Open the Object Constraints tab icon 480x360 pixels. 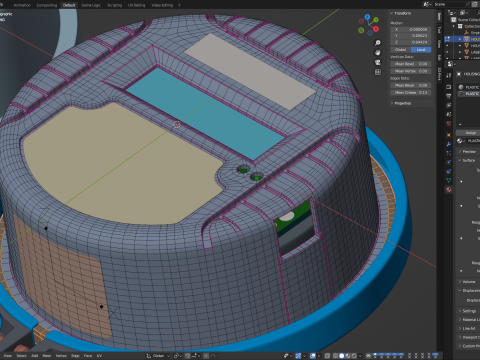coord(449,171)
